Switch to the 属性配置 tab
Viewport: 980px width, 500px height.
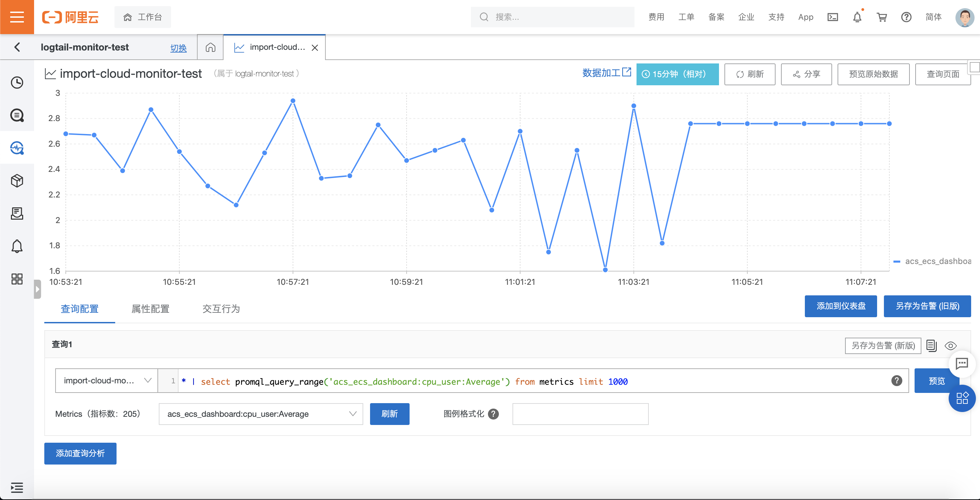[150, 309]
